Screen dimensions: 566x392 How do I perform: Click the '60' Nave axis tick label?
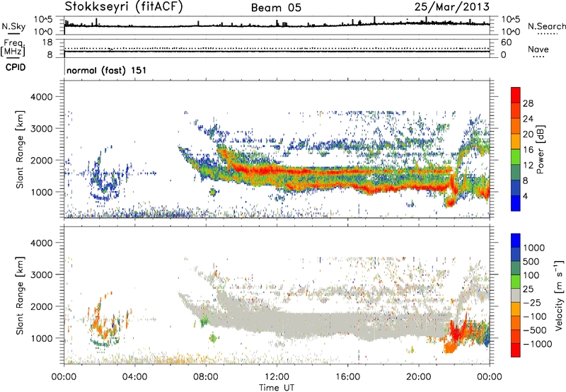coord(506,42)
